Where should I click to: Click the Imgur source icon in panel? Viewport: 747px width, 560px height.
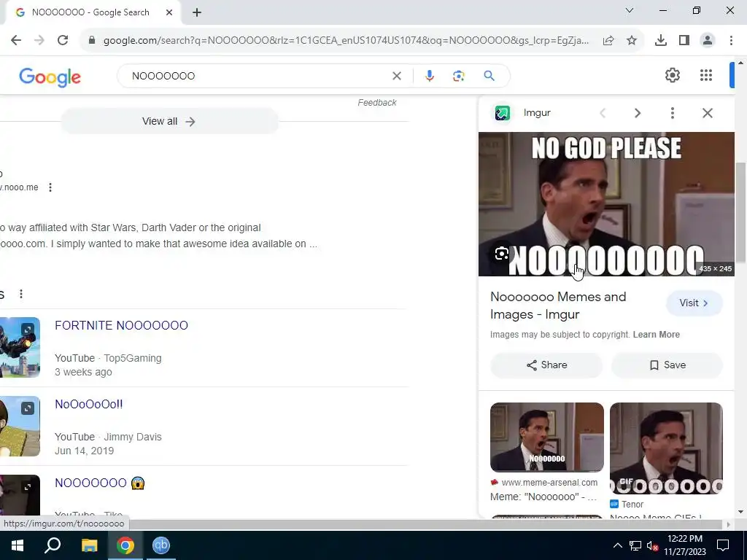click(x=502, y=113)
